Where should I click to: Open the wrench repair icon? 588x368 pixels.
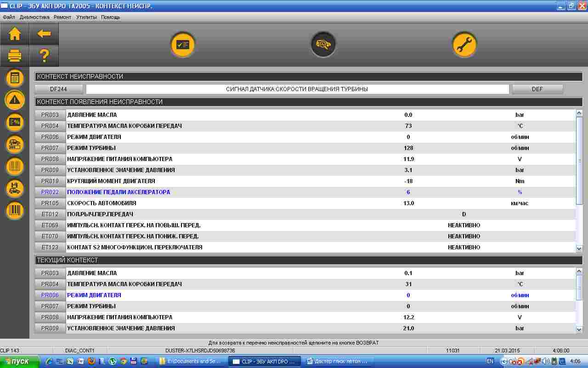(464, 45)
